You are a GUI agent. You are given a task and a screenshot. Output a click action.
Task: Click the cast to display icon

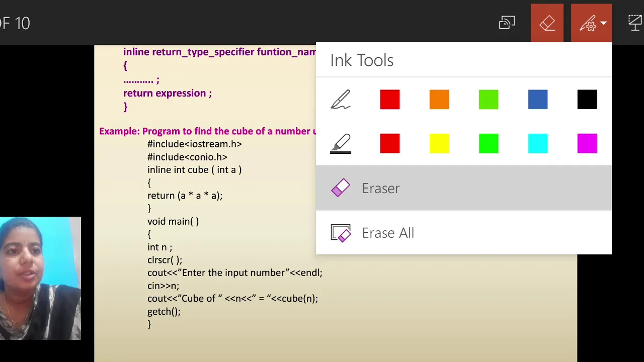pyautogui.click(x=507, y=23)
